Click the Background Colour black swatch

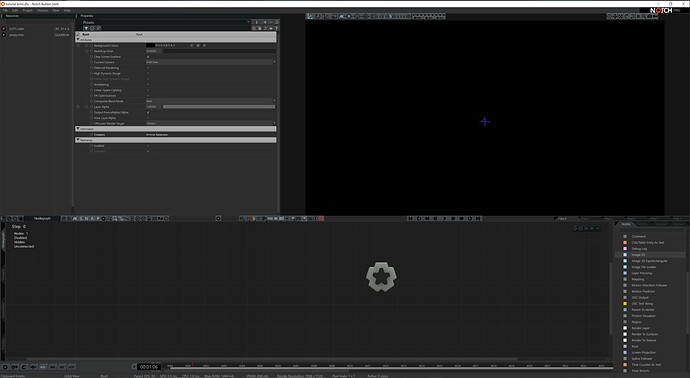click(150, 45)
